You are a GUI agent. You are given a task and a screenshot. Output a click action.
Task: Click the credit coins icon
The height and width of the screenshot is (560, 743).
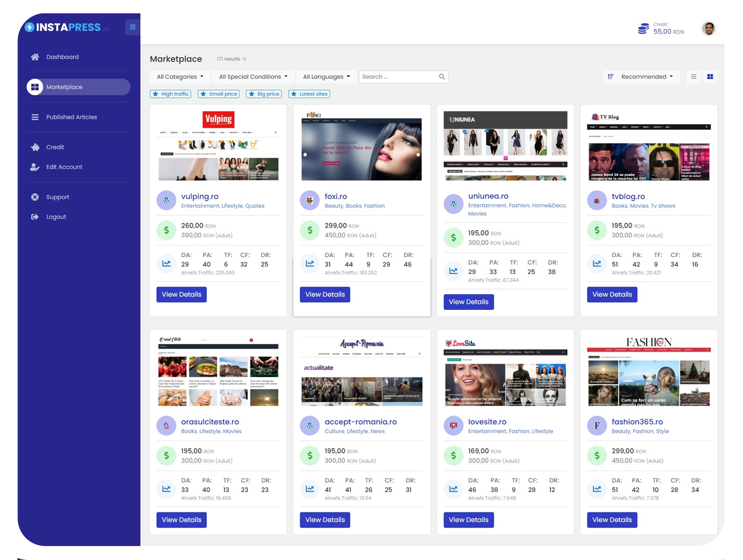pyautogui.click(x=643, y=28)
